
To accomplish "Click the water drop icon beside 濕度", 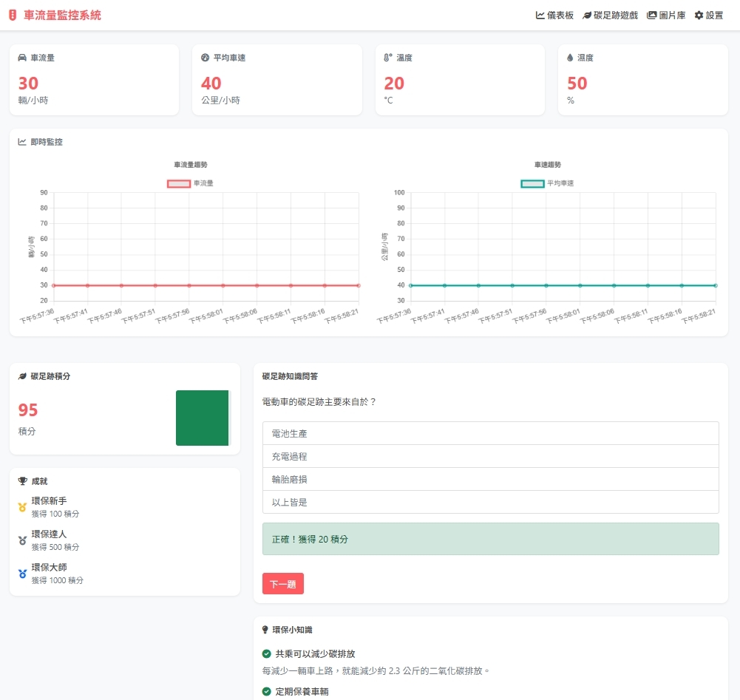I will (570, 58).
